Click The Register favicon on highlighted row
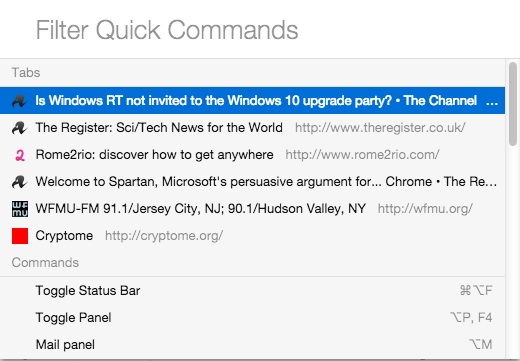 click(19, 101)
